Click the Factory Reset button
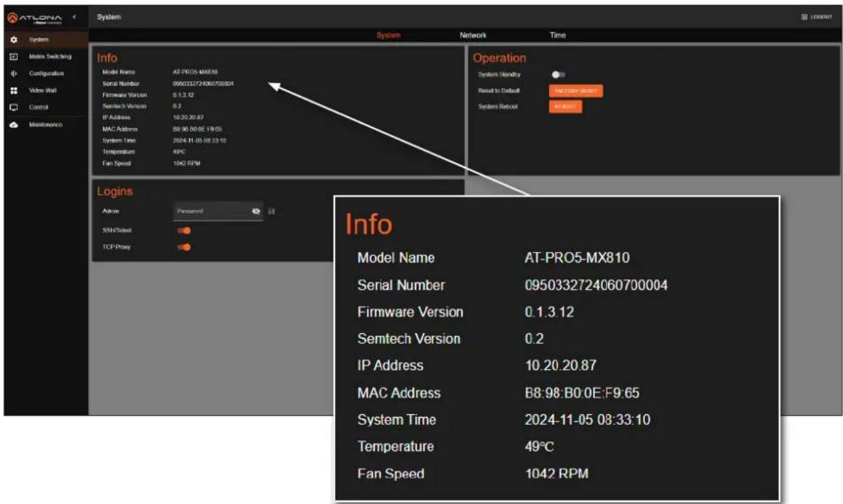Image resolution: width=843 pixels, height=504 pixels. pyautogui.click(x=576, y=90)
